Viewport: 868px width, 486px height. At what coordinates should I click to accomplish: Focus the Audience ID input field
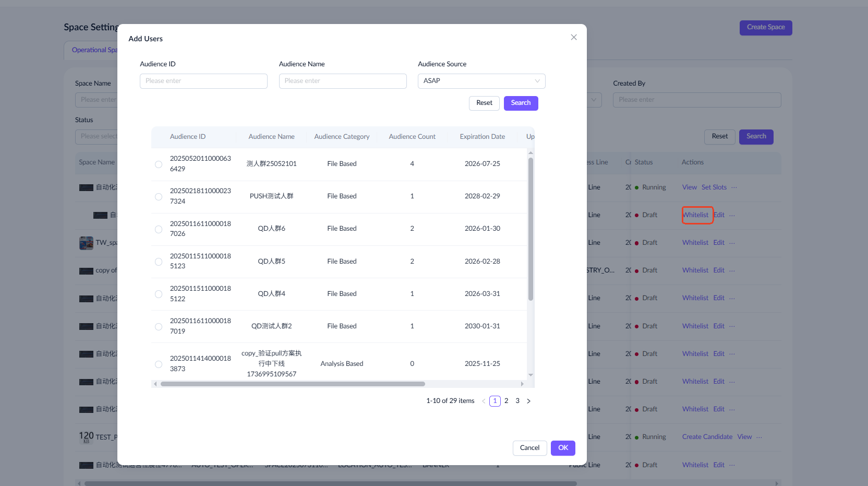click(x=203, y=81)
